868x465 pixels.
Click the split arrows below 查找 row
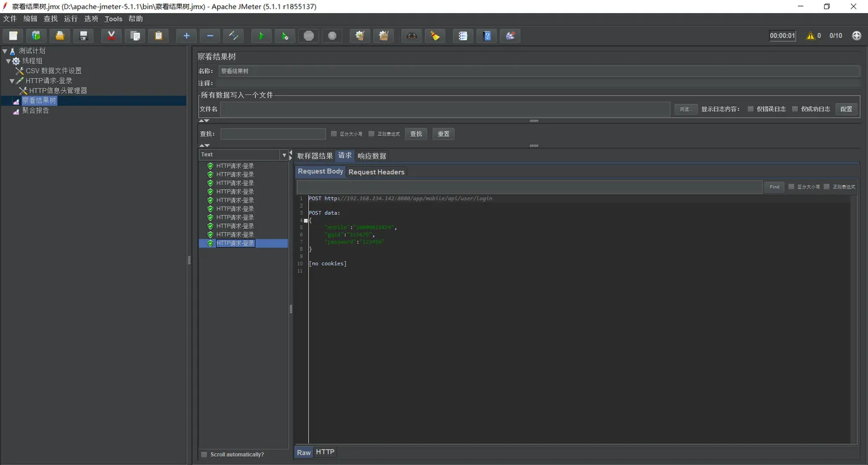204,146
